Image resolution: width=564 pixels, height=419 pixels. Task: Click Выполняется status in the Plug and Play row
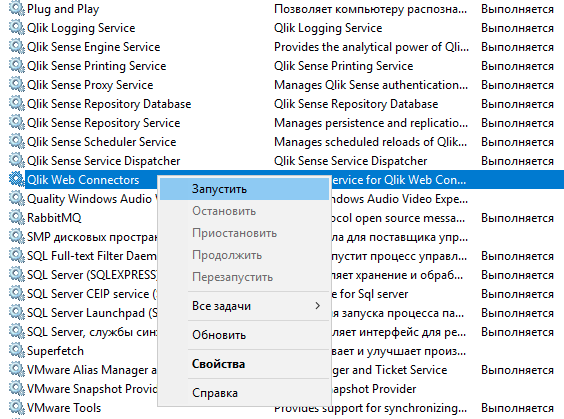[x=517, y=9]
